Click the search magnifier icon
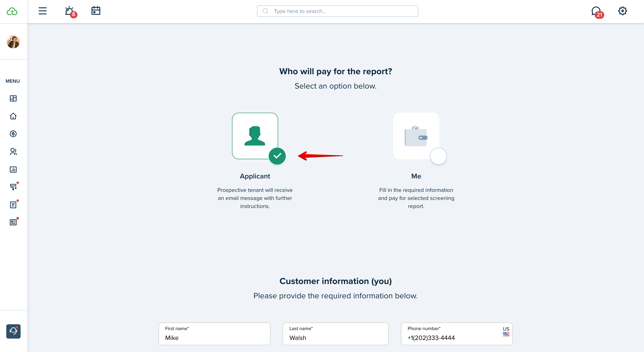This screenshot has height=352, width=644. pyautogui.click(x=266, y=11)
